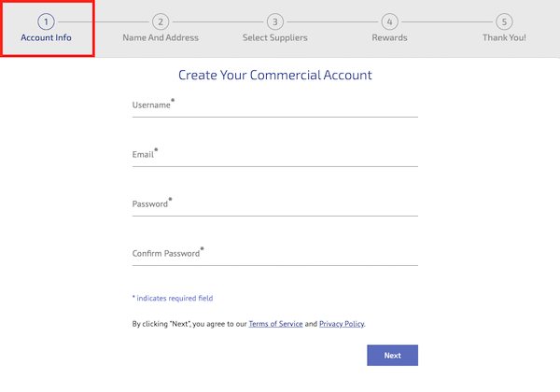Screen dimensions: 560x392
Task: Click the Next button
Action: click(x=393, y=356)
